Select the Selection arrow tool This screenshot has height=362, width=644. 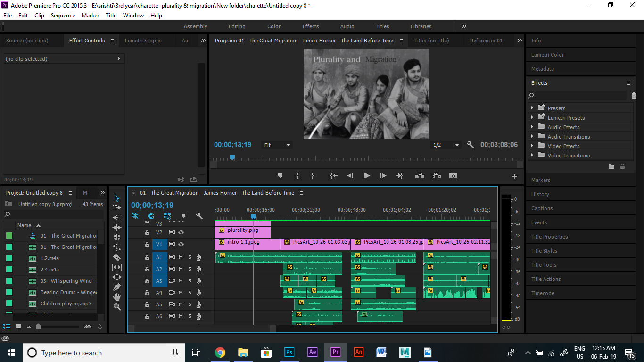pyautogui.click(x=117, y=198)
